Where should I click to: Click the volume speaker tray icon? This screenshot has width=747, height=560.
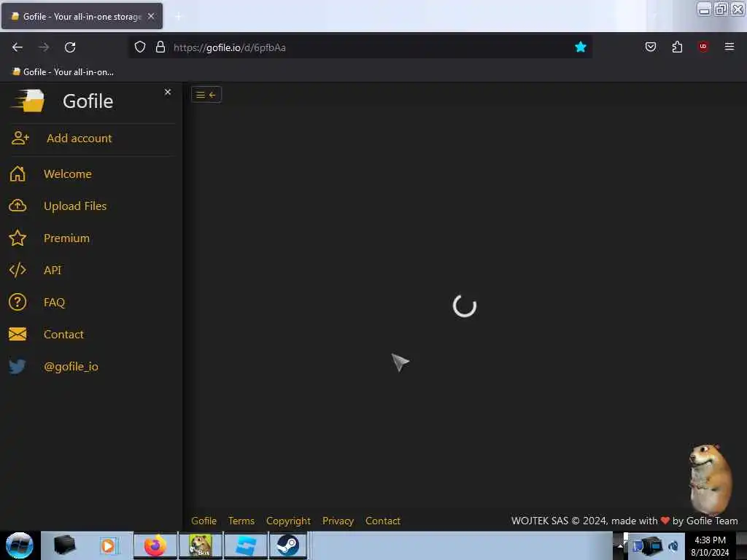673,545
